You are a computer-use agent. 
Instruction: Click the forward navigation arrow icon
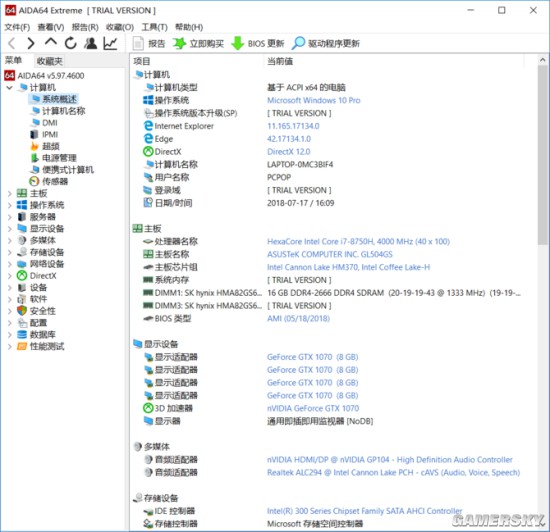31,43
